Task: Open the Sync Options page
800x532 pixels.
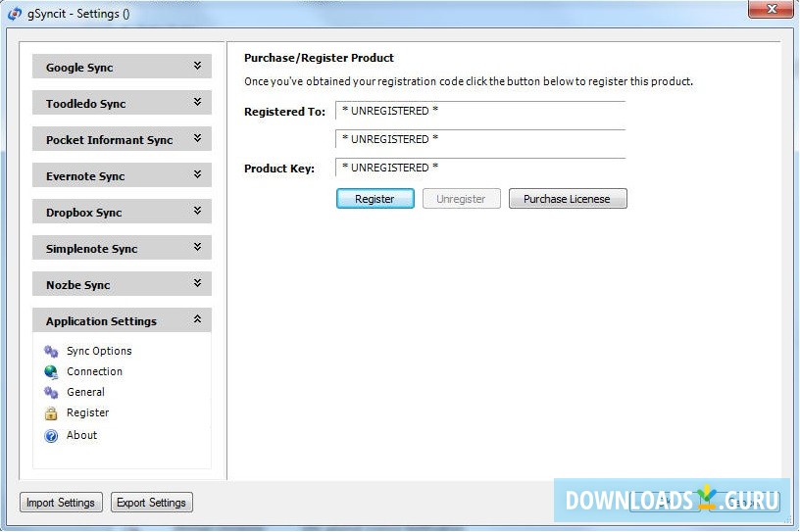Action: coord(99,351)
